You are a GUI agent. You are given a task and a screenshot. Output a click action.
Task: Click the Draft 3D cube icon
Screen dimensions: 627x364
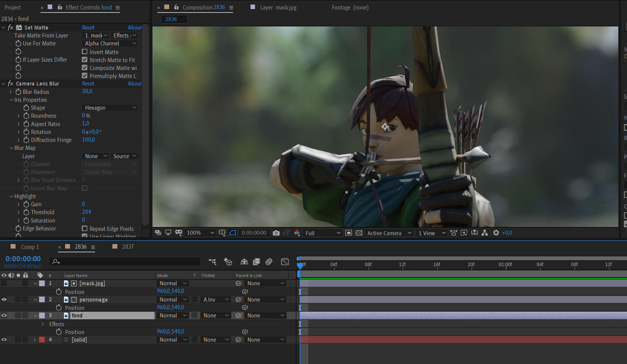[228, 261]
